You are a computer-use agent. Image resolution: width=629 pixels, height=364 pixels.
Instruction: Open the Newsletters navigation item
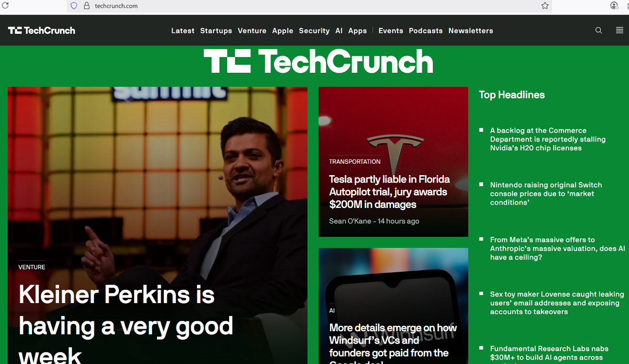470,30
